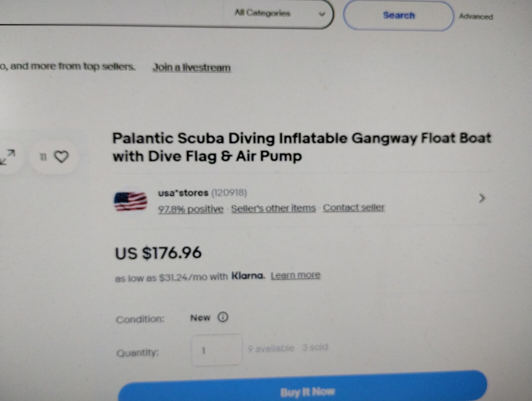Open usa*stores seller profile name
The width and height of the screenshot is (532, 401).
183,193
